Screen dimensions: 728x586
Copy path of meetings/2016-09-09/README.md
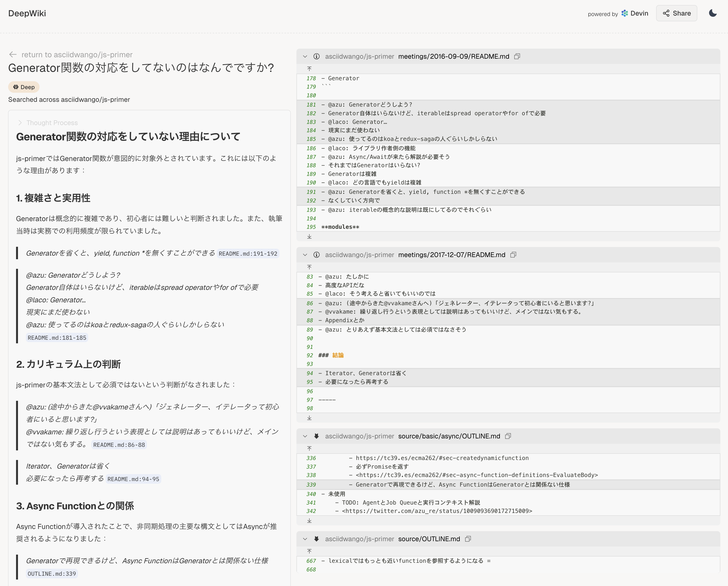517,56
